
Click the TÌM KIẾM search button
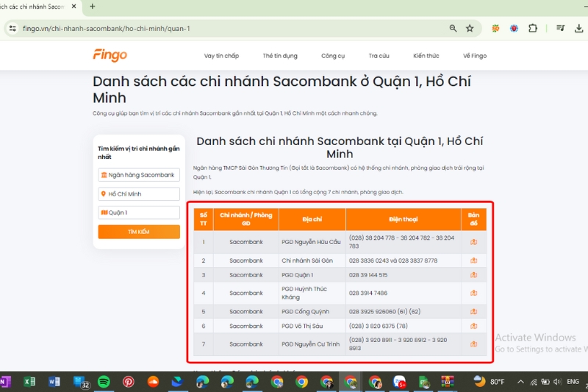139,232
